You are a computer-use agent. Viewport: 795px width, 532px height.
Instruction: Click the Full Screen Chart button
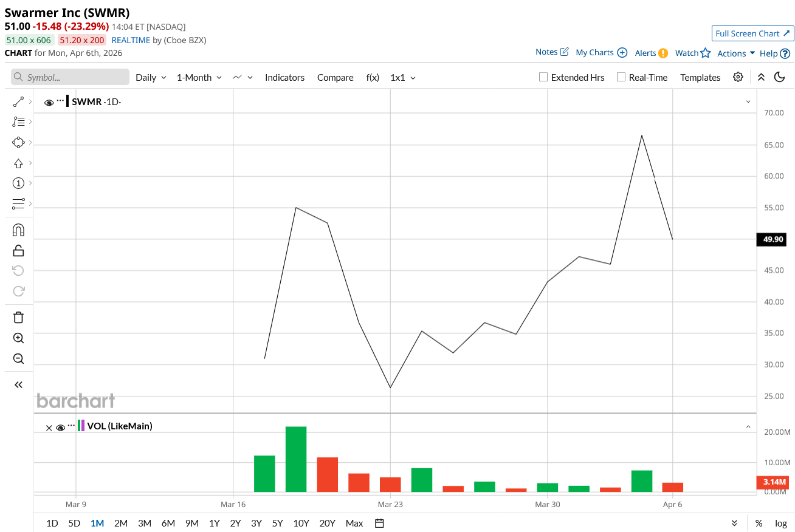pyautogui.click(x=752, y=33)
